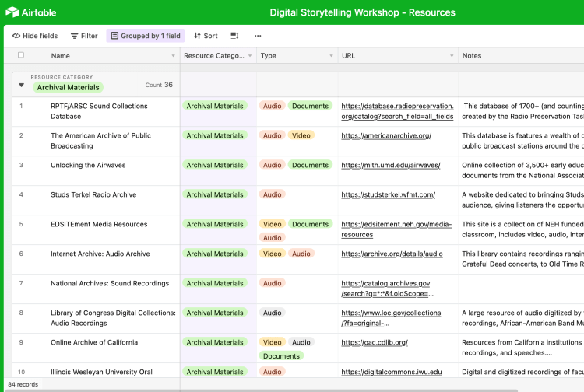The image size is (584, 392).
Task: Open the Filter options
Action: (x=84, y=36)
